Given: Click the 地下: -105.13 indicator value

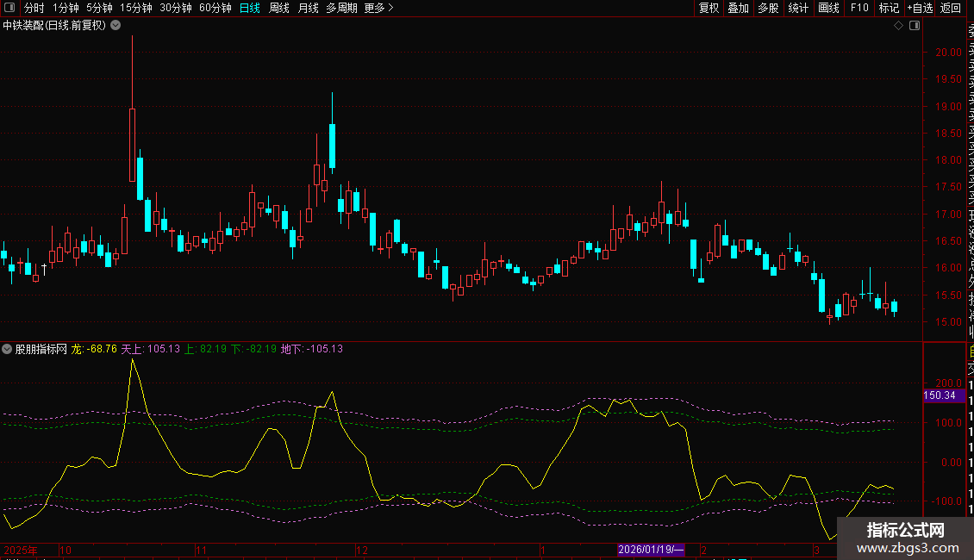Looking at the screenshot, I should click(312, 349).
